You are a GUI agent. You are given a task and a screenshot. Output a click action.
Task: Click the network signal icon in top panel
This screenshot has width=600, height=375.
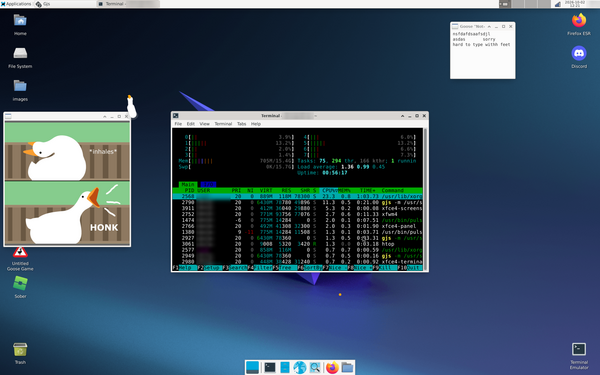[x=558, y=4]
